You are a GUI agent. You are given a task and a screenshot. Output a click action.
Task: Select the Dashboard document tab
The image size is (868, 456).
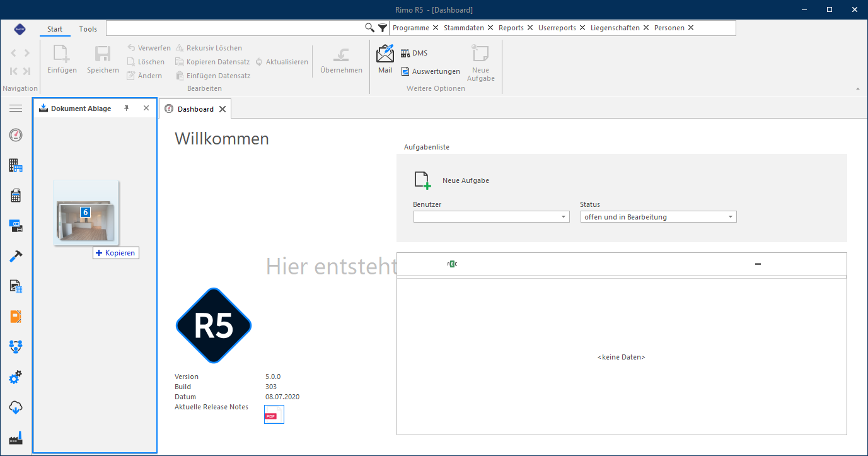point(195,109)
